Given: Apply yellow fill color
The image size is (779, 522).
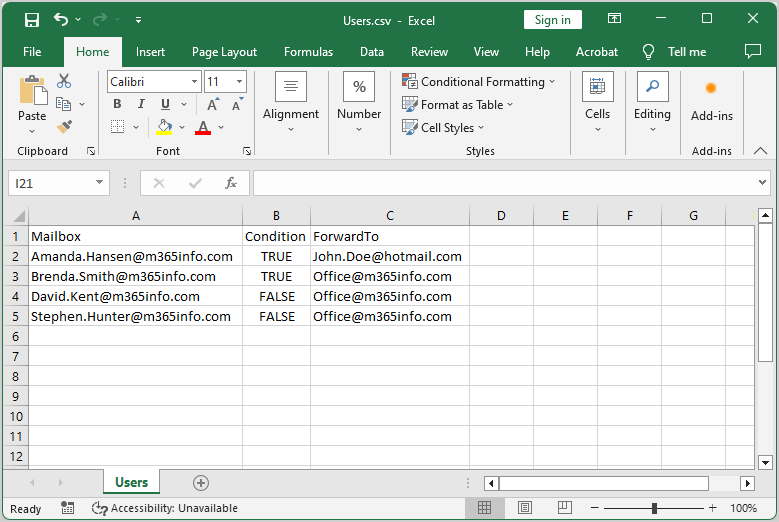Looking at the screenshot, I should tap(164, 127).
